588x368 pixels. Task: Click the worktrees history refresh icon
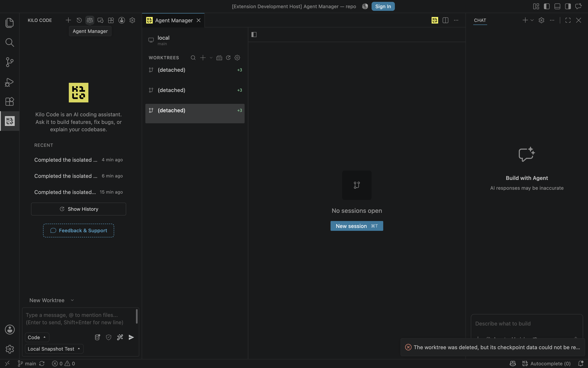click(x=228, y=58)
